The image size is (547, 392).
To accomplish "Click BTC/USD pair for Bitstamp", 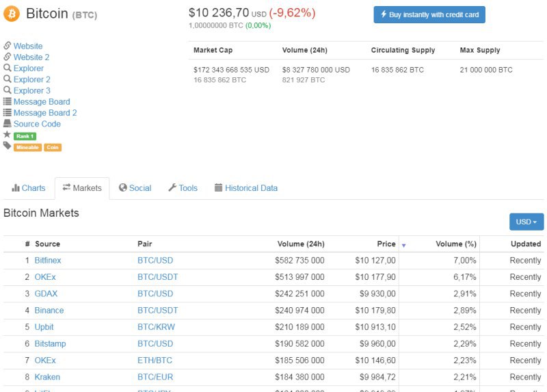I will coord(155,344).
